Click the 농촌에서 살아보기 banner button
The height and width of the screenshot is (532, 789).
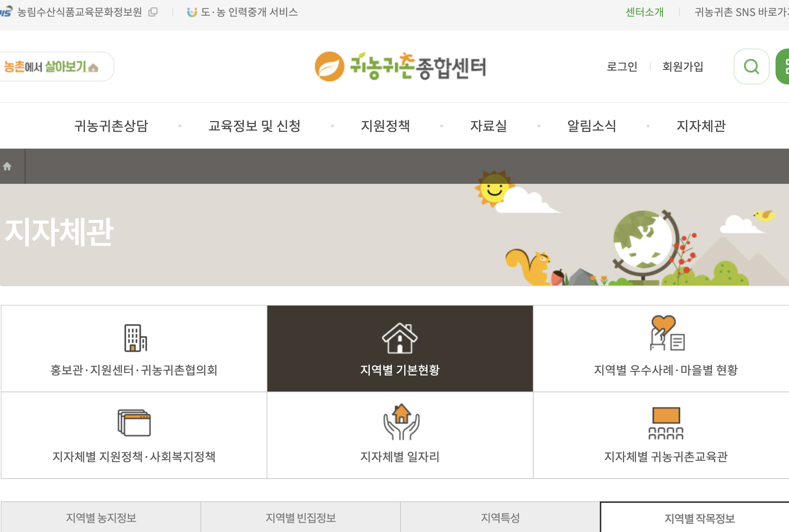[x=52, y=67]
